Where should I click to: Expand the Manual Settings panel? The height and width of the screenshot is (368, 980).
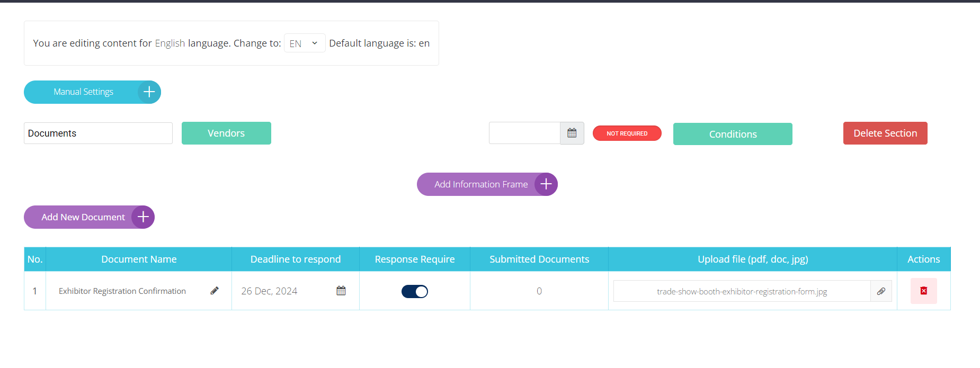83,92
